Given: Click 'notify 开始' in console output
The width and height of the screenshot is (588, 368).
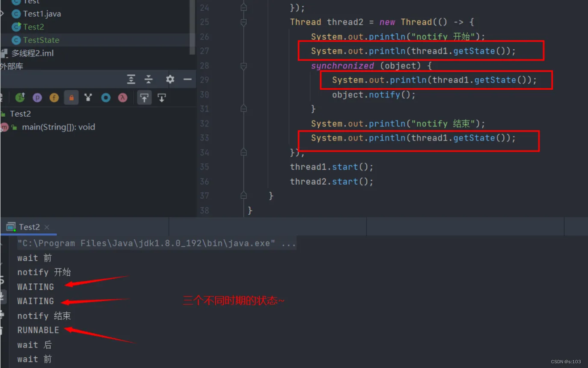Looking at the screenshot, I should coord(44,272).
